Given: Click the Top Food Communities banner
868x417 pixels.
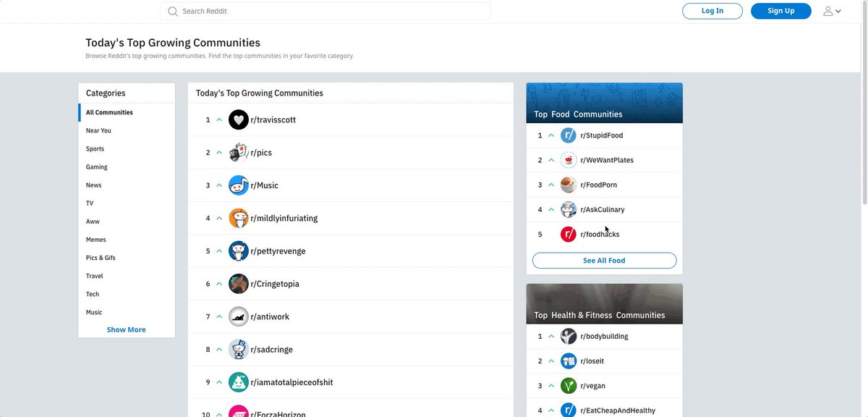Looking at the screenshot, I should tap(605, 103).
